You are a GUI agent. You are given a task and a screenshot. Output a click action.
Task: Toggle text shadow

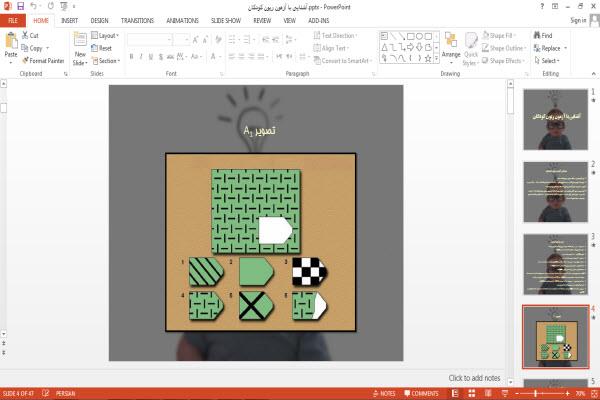(x=161, y=57)
